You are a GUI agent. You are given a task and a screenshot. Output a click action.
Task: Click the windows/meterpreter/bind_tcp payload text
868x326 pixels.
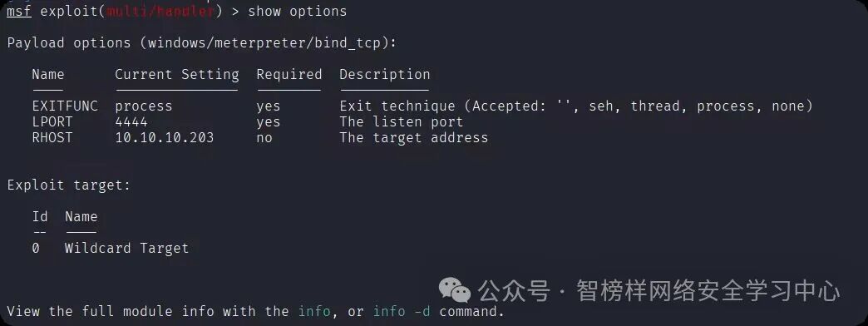click(264, 42)
